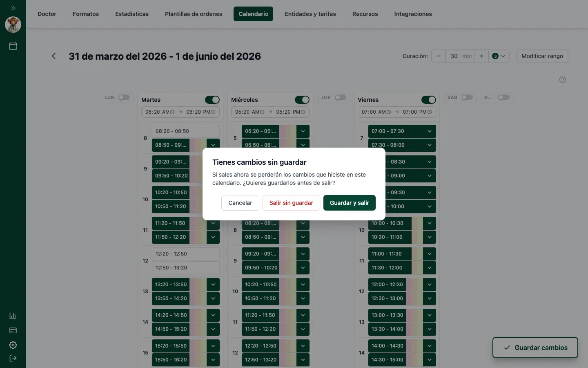Click the help question mark icon

pos(563,80)
